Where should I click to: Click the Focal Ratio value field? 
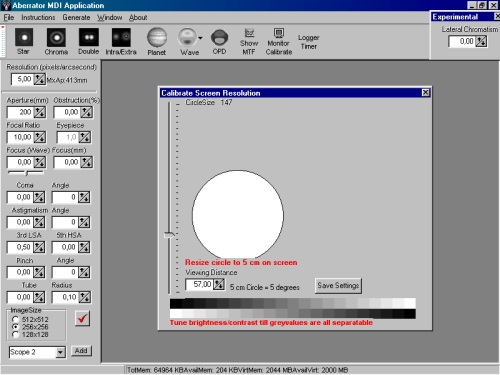click(21, 137)
